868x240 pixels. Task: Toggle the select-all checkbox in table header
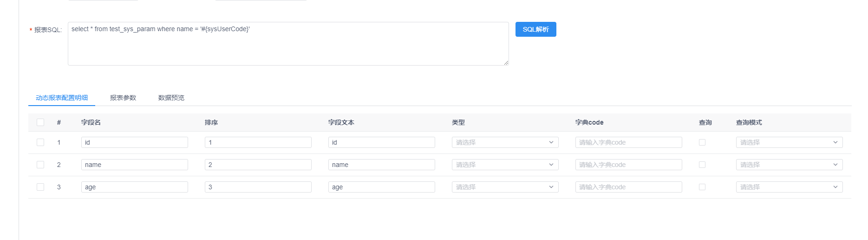click(40, 122)
